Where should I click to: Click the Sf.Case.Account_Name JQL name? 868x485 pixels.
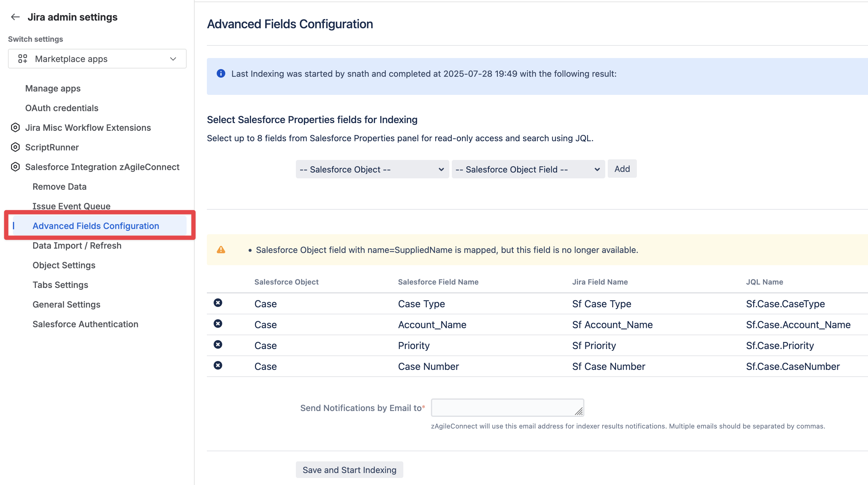[x=798, y=324]
